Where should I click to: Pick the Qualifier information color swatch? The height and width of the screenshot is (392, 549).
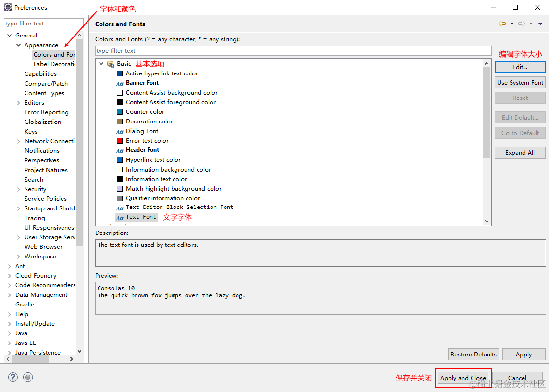(x=119, y=198)
